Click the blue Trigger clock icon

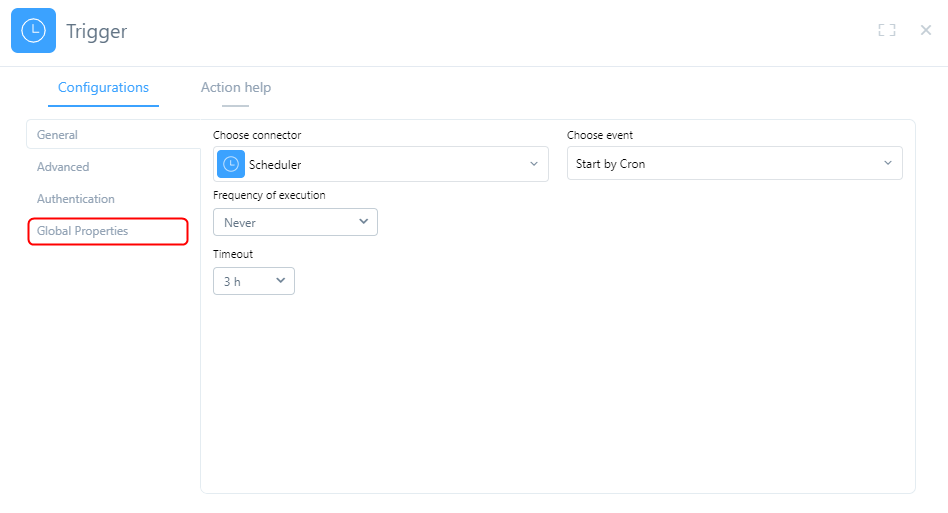[x=33, y=31]
